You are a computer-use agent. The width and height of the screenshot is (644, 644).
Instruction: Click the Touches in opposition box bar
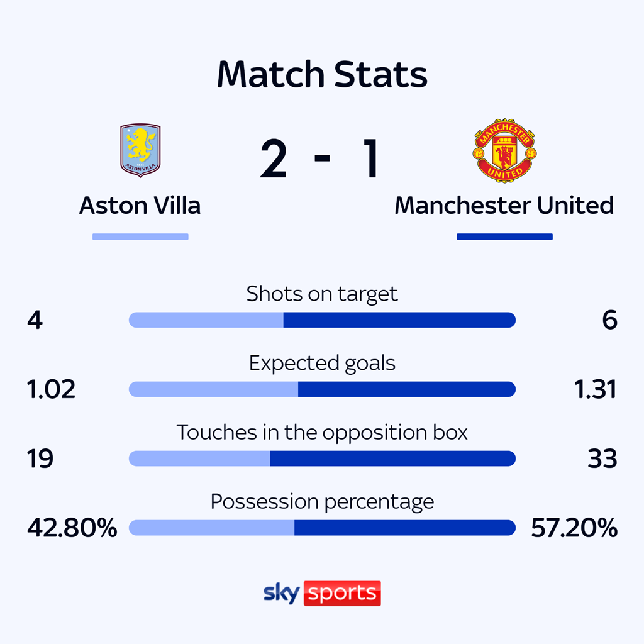point(322,458)
